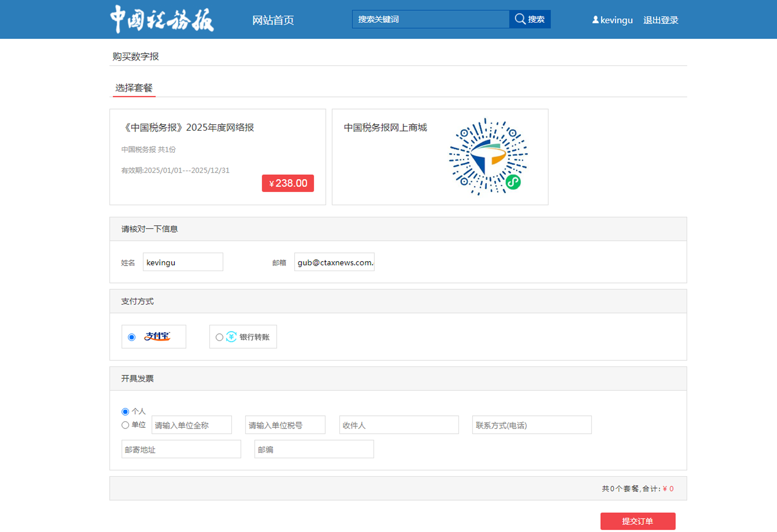Select the 选择套餐 tab
This screenshot has width=777, height=532.
pos(134,88)
